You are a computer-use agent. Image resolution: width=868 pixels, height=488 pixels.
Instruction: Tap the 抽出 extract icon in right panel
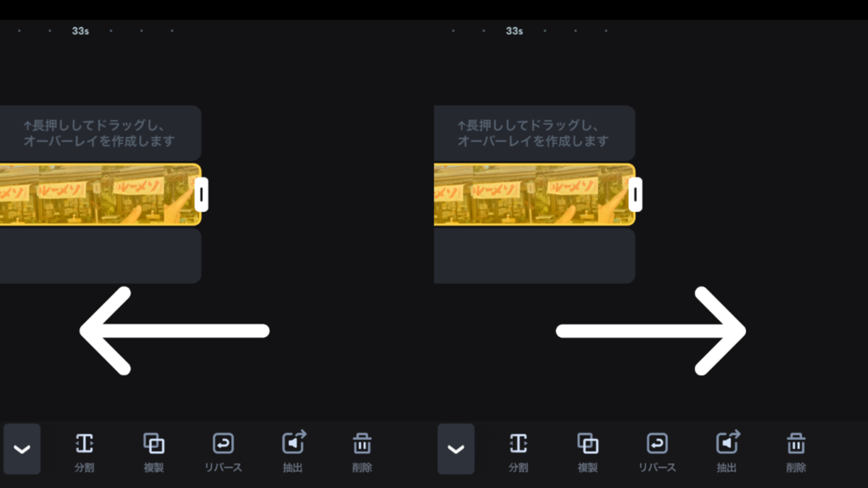(726, 452)
